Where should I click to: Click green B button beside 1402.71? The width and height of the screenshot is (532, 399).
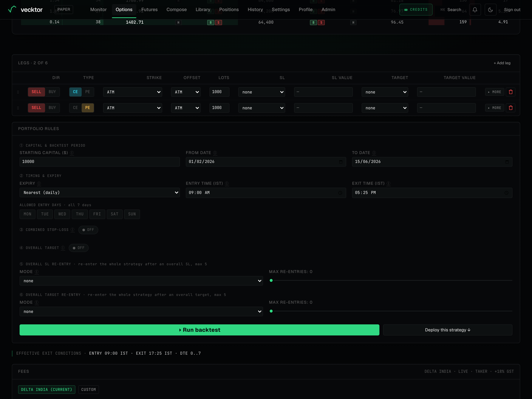point(211,22)
